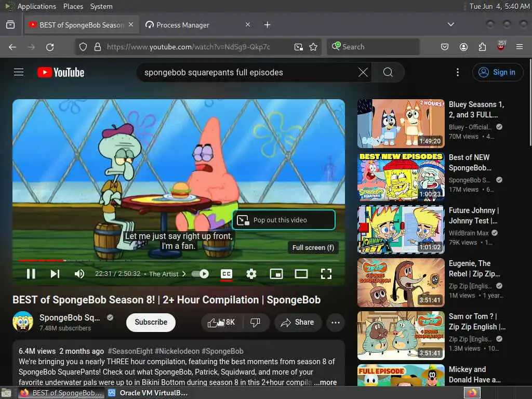Go to YouTube home via logo
Image resolution: width=532 pixels, height=399 pixels.
[x=61, y=72]
